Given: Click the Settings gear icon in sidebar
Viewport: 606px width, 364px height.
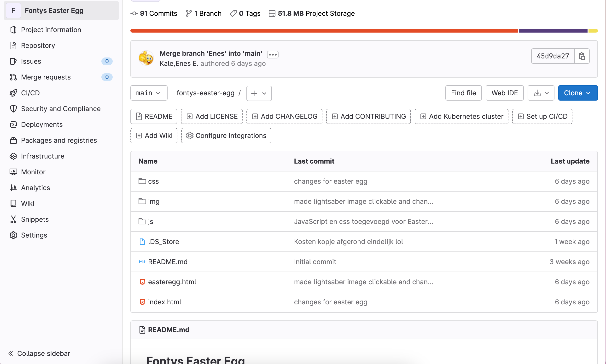Looking at the screenshot, I should [13, 235].
